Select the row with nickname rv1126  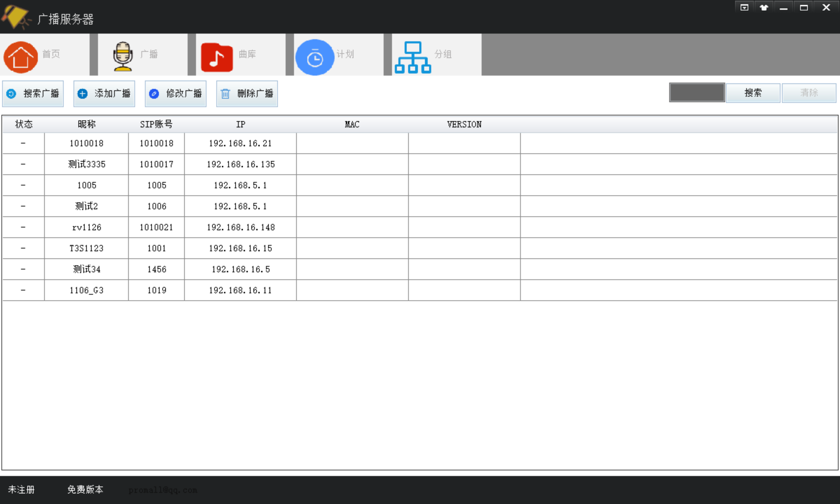[86, 227]
